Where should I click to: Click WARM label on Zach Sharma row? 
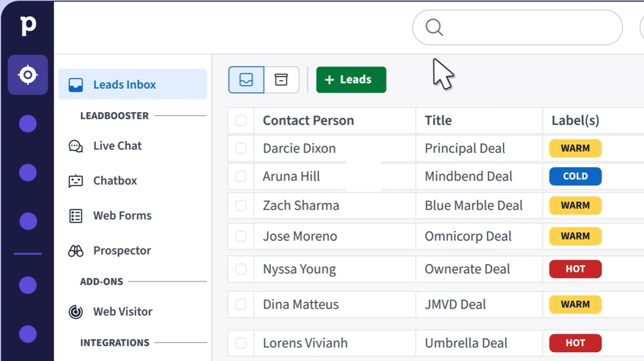tap(575, 205)
